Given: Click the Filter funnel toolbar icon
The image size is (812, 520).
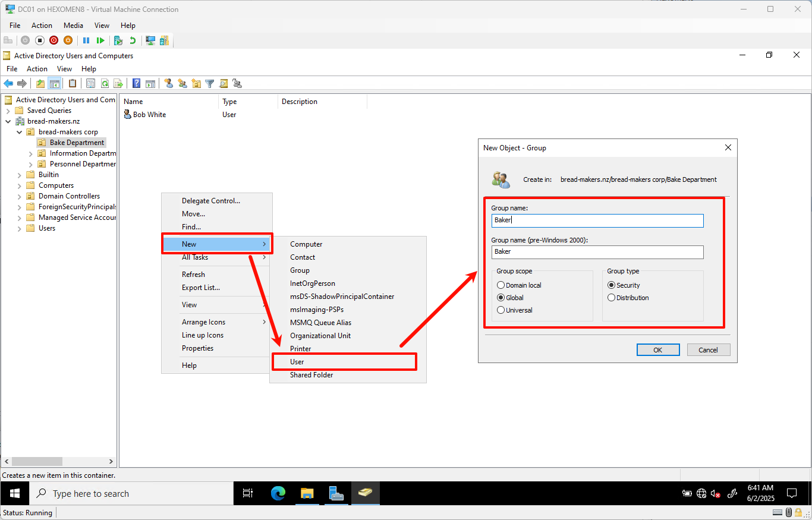Looking at the screenshot, I should coord(210,84).
